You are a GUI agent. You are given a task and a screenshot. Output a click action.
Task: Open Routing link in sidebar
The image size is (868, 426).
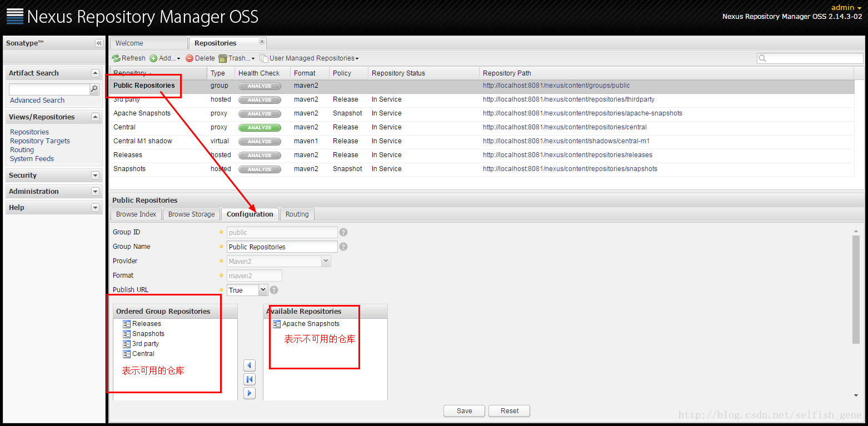click(22, 150)
